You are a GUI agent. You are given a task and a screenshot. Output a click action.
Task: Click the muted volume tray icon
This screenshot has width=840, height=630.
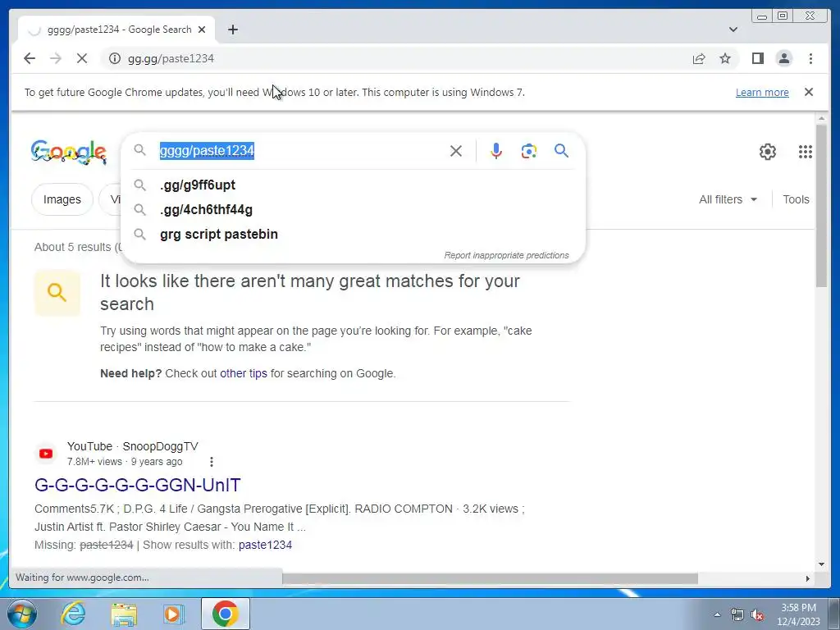757,615
